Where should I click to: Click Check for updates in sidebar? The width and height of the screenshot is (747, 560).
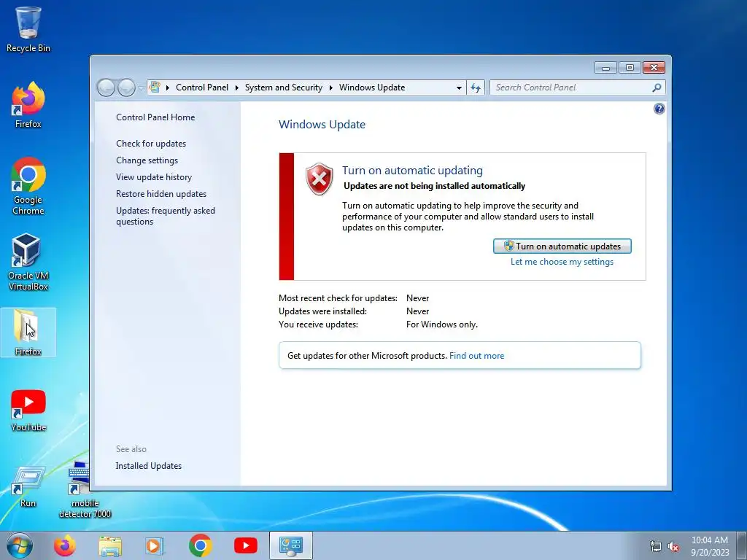pos(151,144)
